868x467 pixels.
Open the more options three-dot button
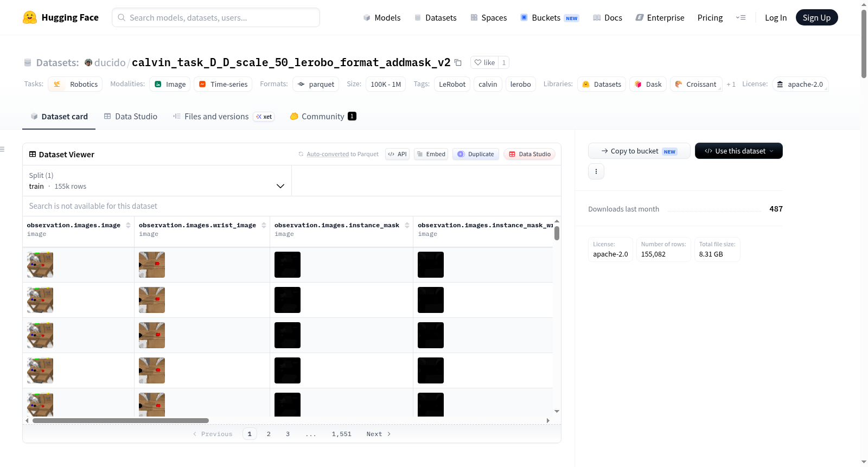596,171
